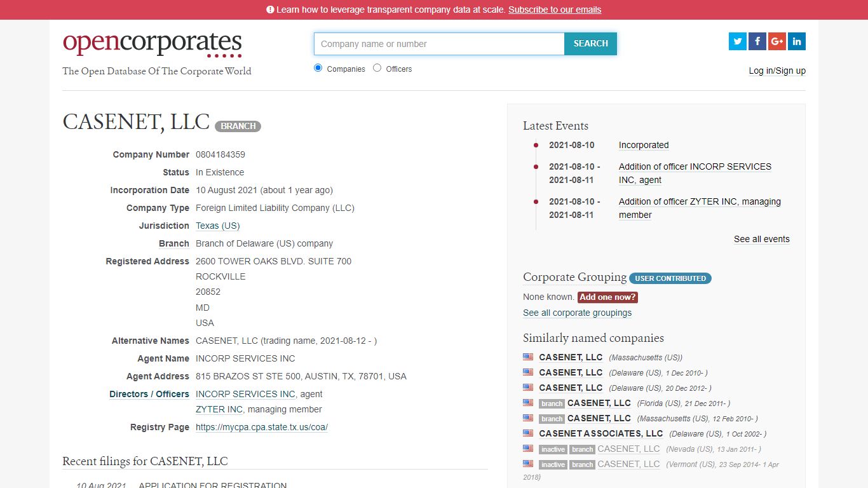
Task: Open CASENET ASSOCIATES, LLC link
Action: click(600, 433)
